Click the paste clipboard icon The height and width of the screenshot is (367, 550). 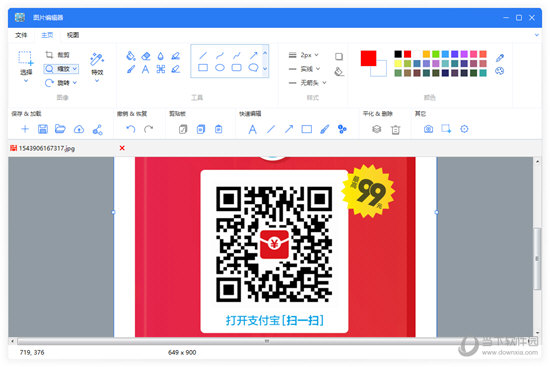point(219,129)
